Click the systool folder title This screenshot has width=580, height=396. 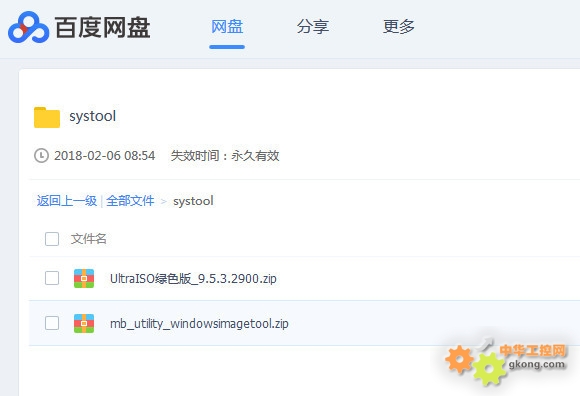coord(92,116)
